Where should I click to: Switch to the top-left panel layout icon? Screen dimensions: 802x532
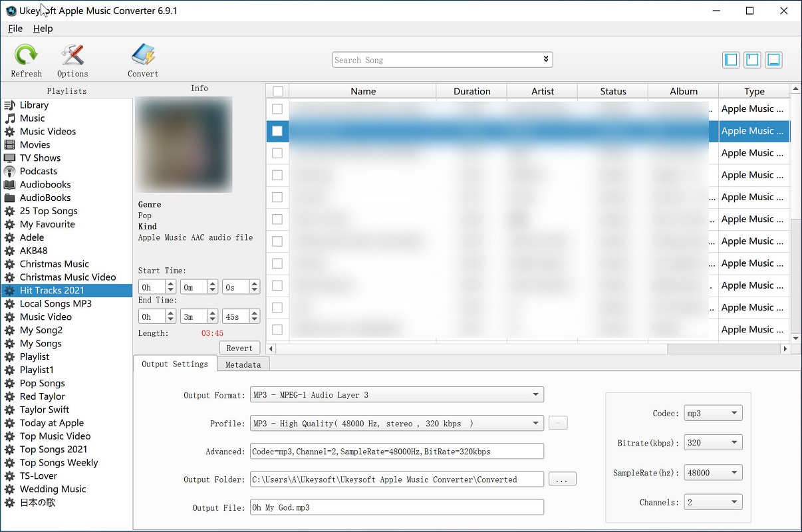pyautogui.click(x=752, y=60)
